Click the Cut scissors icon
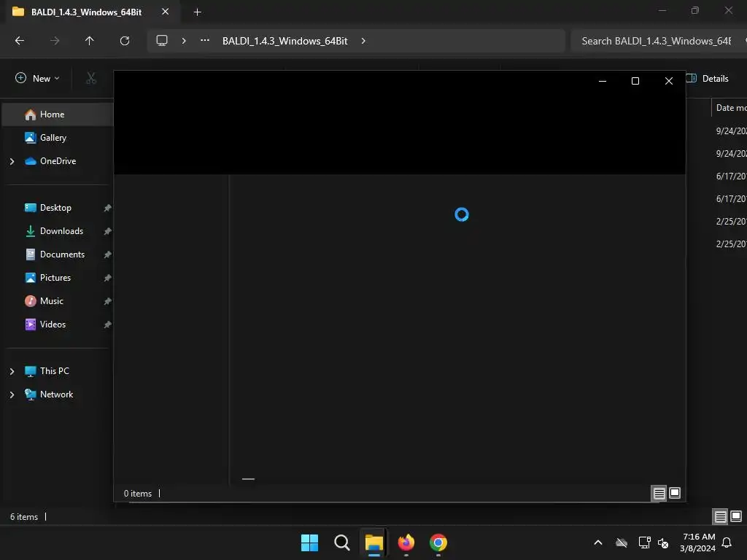 click(x=91, y=78)
